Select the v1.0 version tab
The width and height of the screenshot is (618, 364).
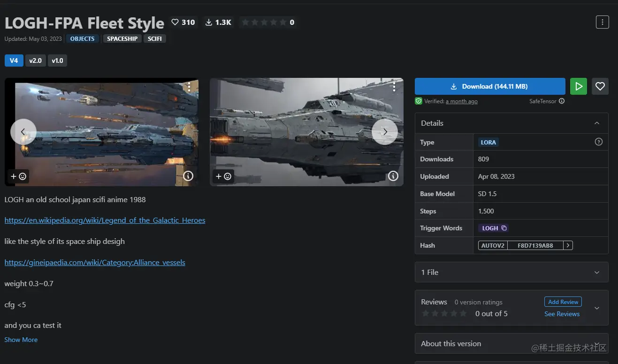click(57, 61)
